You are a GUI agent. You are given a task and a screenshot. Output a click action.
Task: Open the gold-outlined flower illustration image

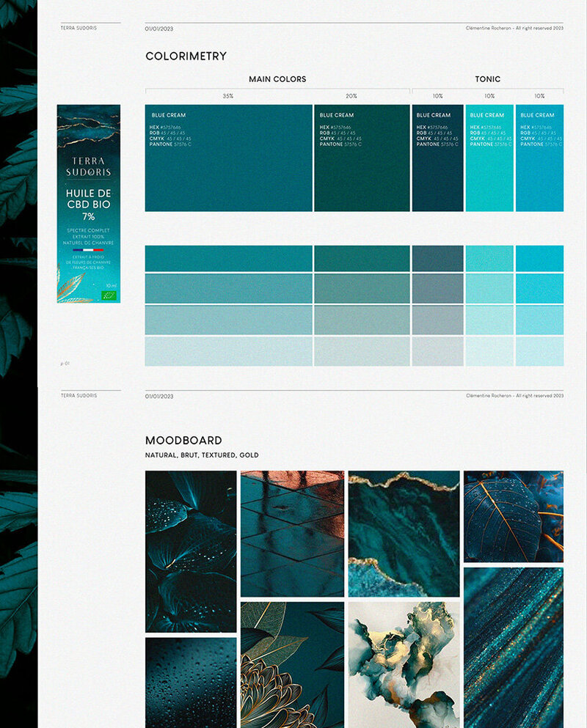(292, 664)
